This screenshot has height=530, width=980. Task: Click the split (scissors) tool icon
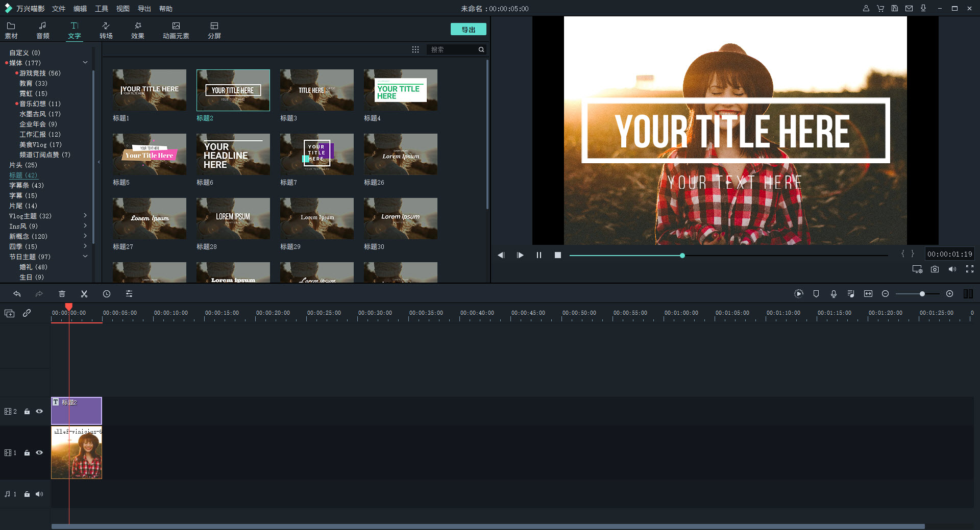84,294
